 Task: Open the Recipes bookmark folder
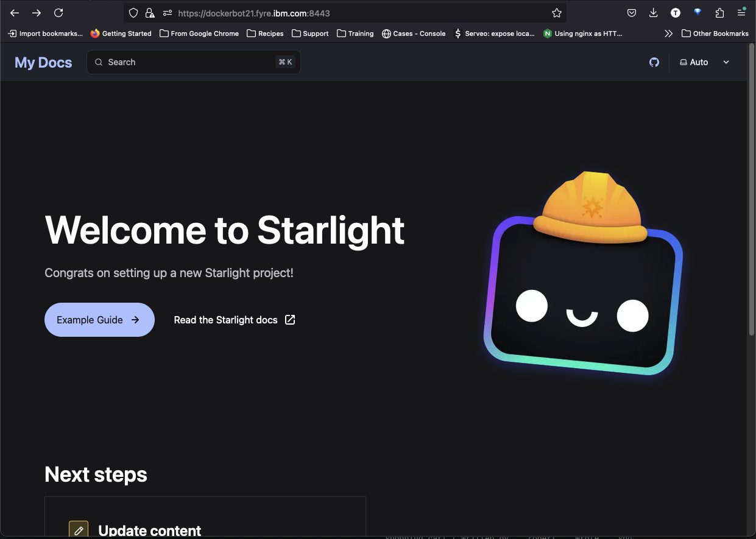[x=265, y=33]
